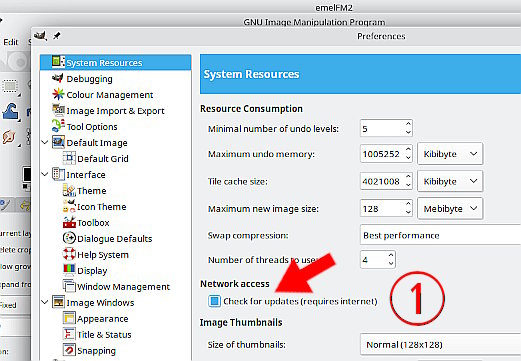Click the foreground colour swatch in GIMP toolbox
This screenshot has width=521, height=361.
[27, 174]
